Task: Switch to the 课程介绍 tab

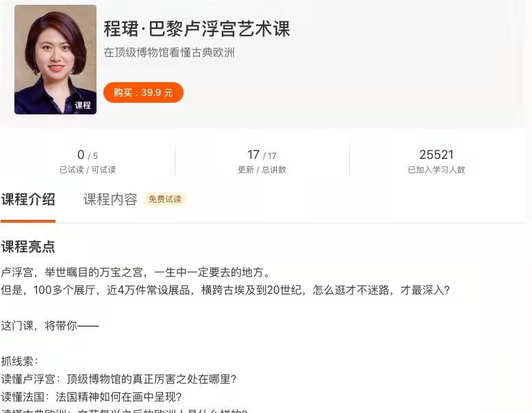Action: click(x=28, y=199)
